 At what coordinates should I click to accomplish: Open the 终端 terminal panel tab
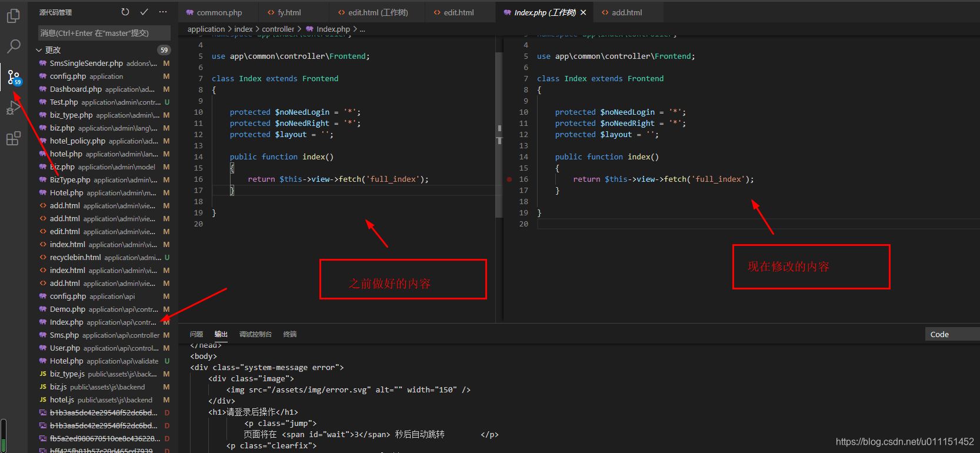(290, 334)
